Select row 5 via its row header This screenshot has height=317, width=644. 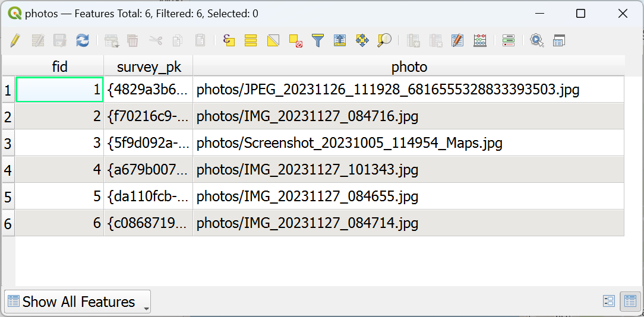pos(8,196)
